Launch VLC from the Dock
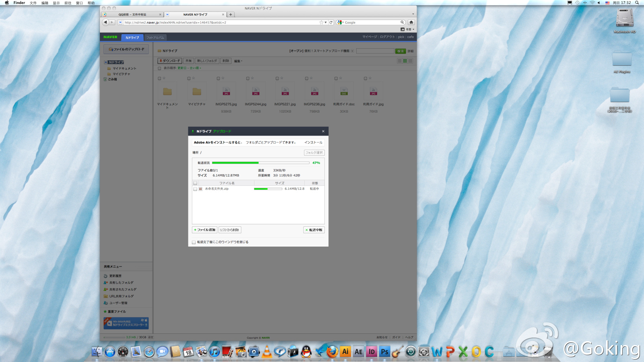Viewport: 644px width, 362px height. 267,352
